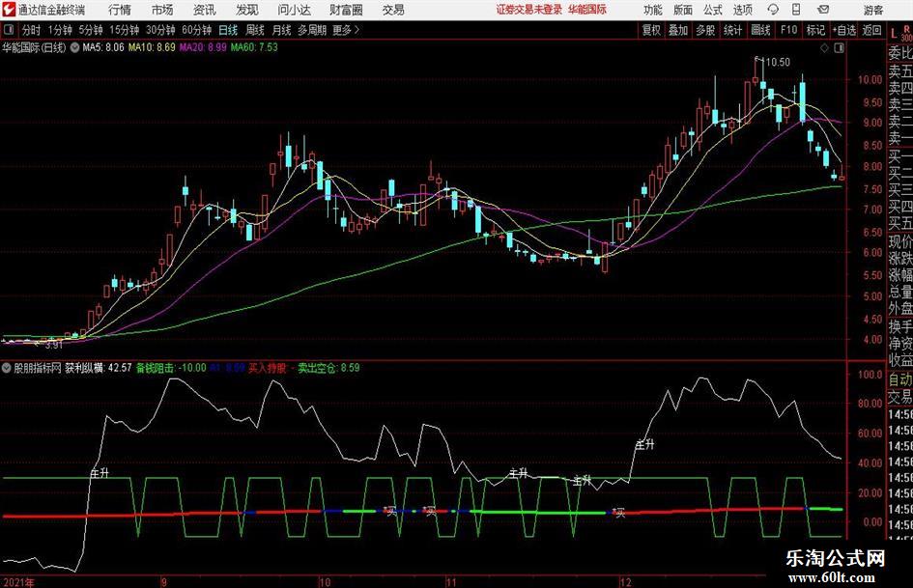Open the 交易 menu
Image resolution: width=913 pixels, height=588 pixels.
393,10
